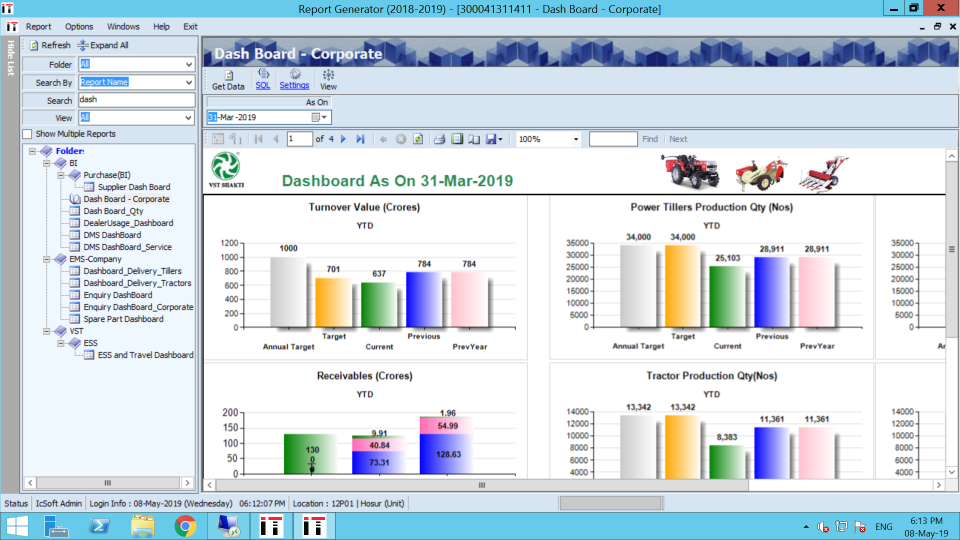Open the Folder dropdown

(x=188, y=64)
